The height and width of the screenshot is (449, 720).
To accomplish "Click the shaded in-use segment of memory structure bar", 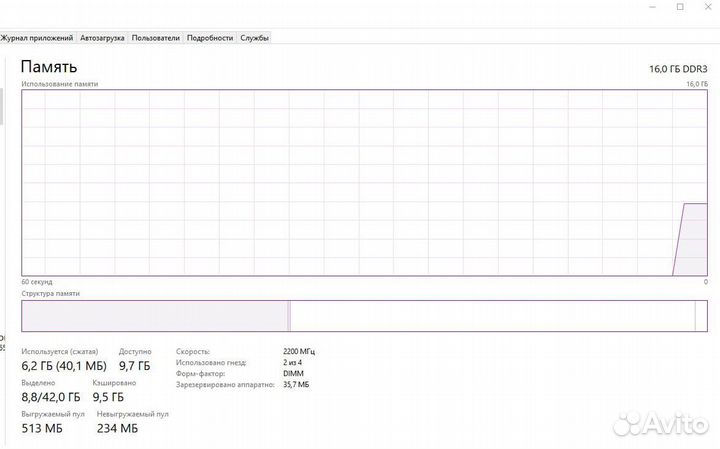I will tap(155, 316).
